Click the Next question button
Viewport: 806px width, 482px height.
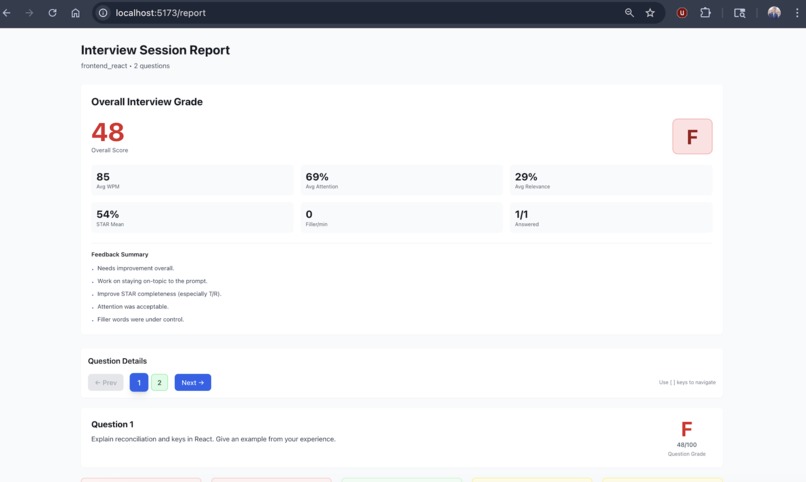click(193, 382)
